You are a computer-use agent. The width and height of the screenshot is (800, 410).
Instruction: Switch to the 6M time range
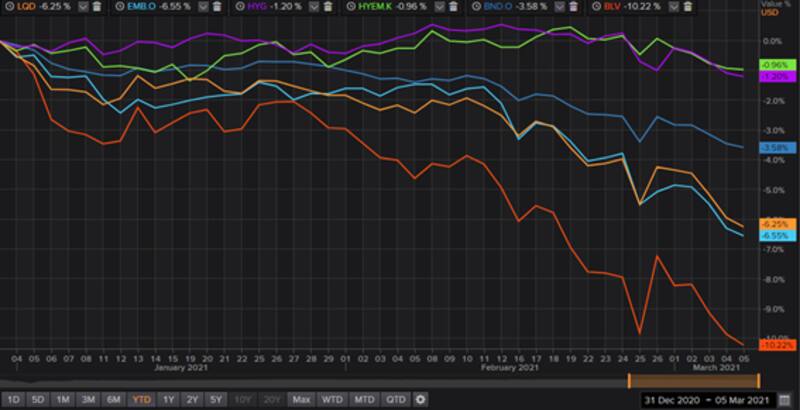[113, 400]
